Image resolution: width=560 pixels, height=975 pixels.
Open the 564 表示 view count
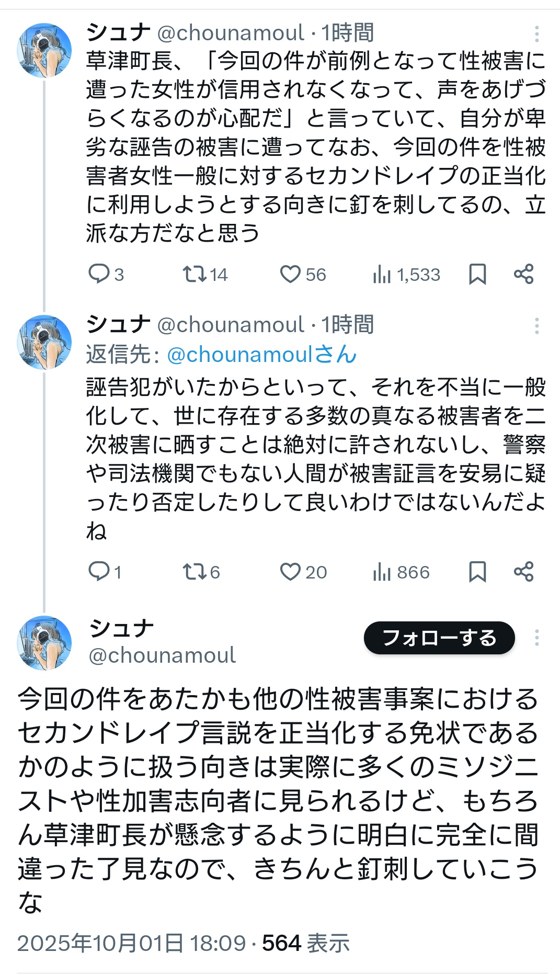[305, 943]
